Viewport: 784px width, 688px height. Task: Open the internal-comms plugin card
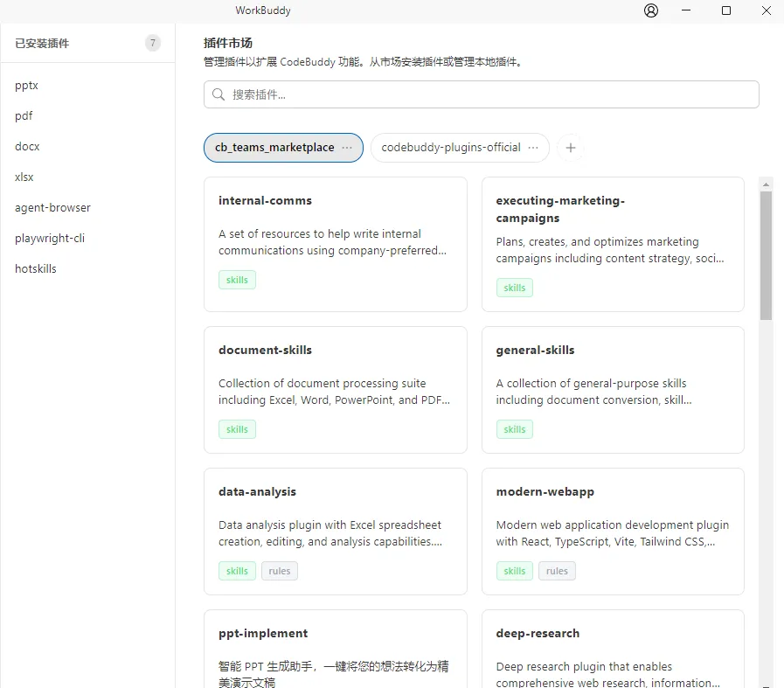pos(336,244)
